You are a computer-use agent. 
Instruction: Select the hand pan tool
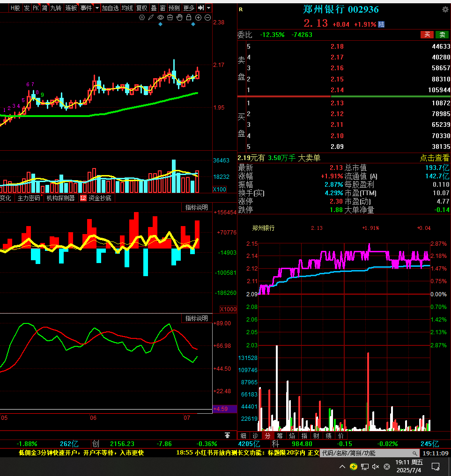pyautogui.click(x=179, y=18)
